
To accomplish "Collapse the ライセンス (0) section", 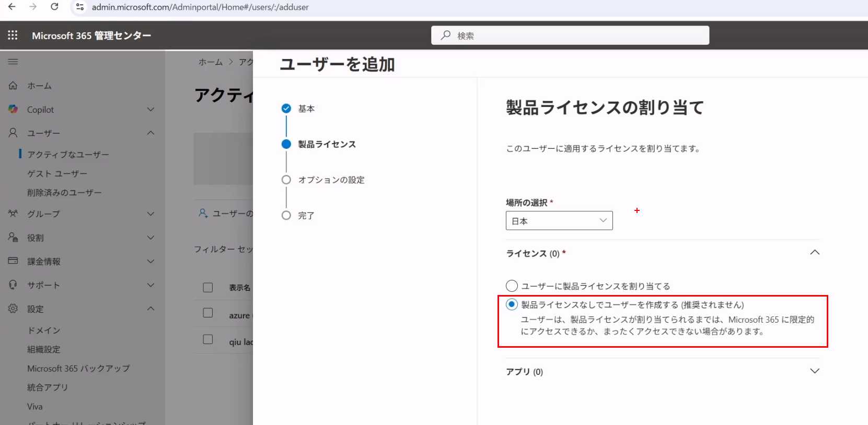I will click(x=814, y=253).
